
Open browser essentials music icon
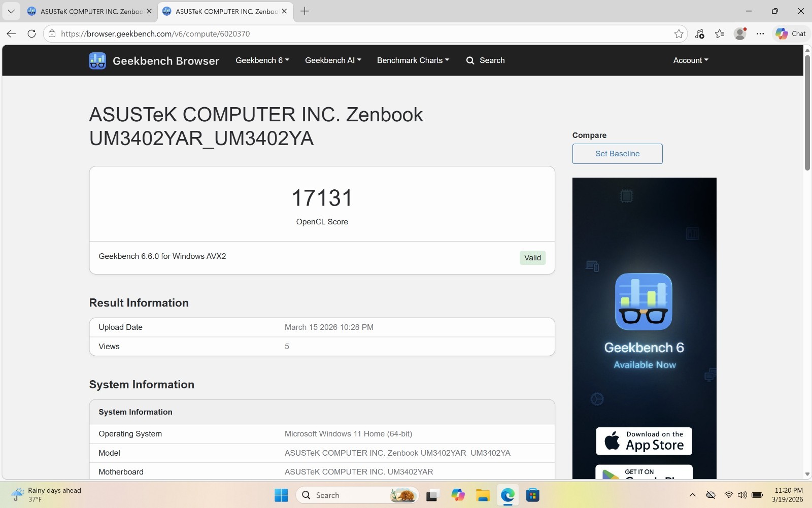(699, 33)
